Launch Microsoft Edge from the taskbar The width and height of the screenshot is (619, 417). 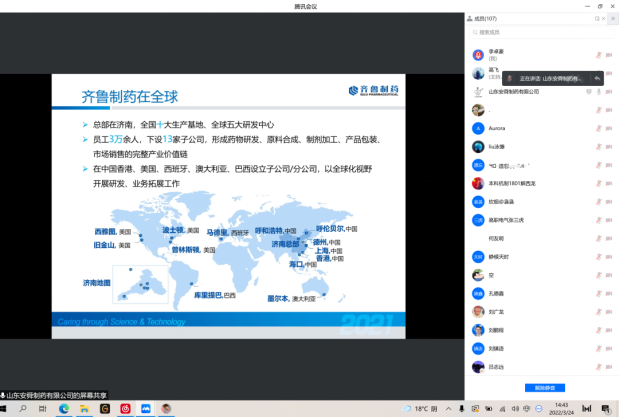click(x=64, y=409)
